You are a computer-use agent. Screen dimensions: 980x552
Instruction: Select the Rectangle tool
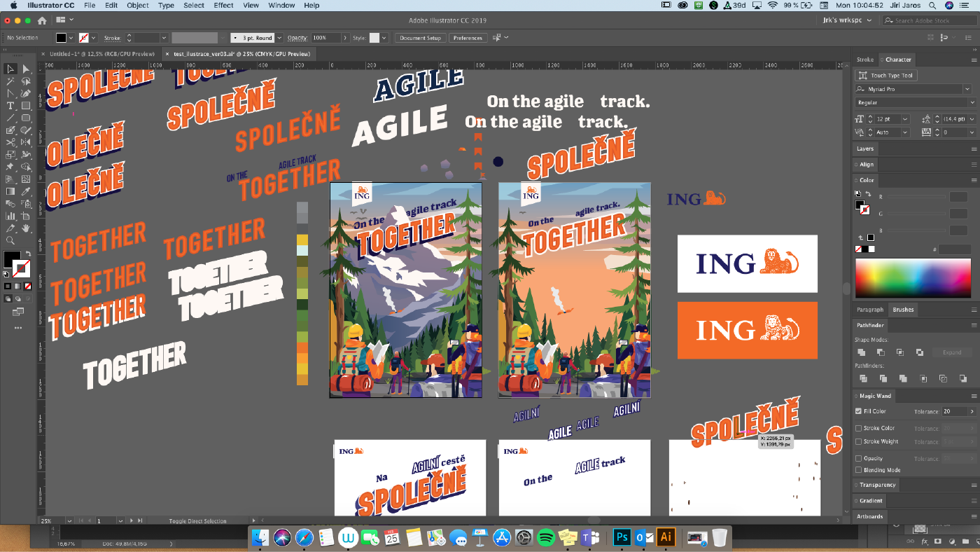(x=26, y=105)
